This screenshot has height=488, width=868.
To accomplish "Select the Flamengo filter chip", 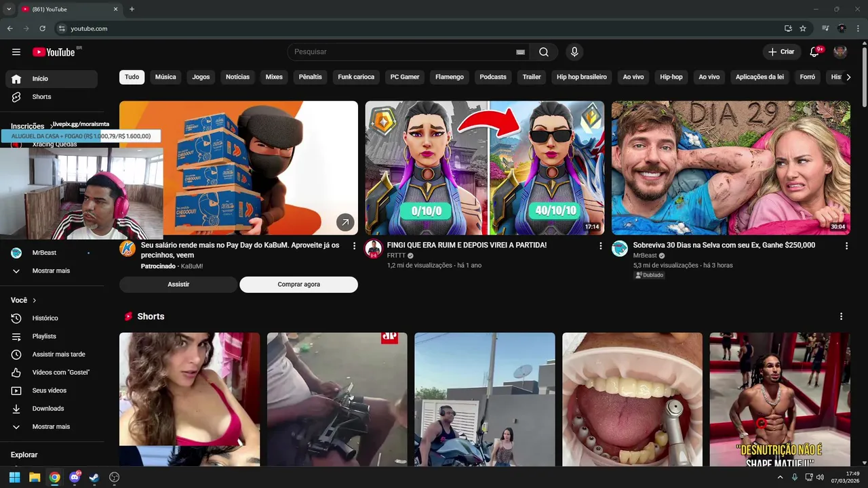I will point(450,77).
